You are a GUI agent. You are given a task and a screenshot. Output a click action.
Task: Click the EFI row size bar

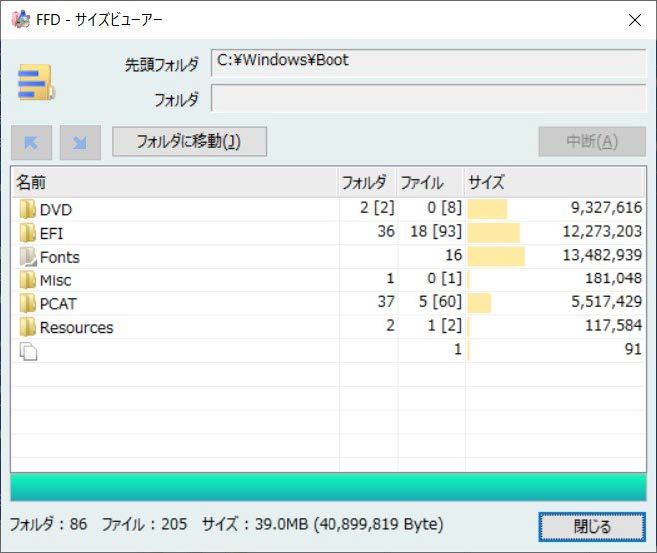(x=494, y=233)
